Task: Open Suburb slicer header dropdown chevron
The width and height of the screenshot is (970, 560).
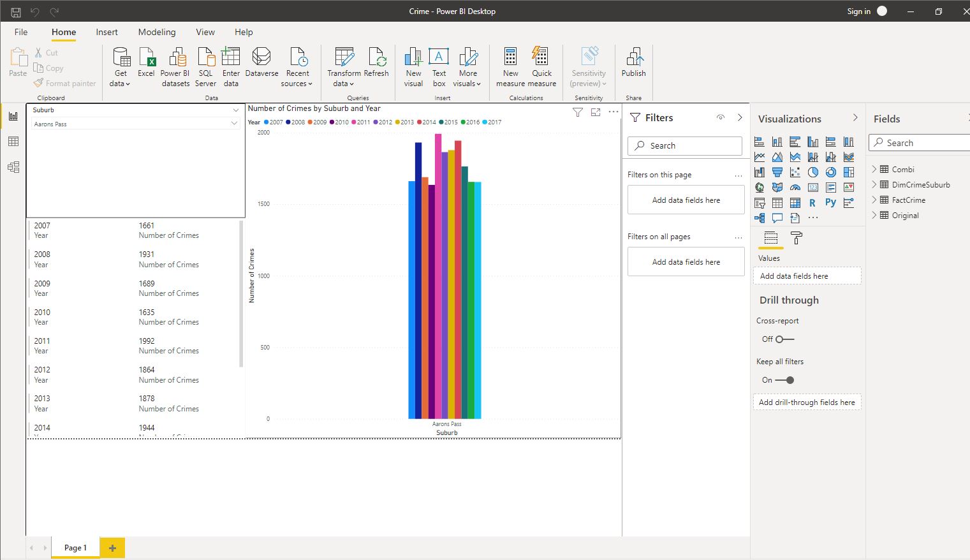Action: (x=236, y=110)
